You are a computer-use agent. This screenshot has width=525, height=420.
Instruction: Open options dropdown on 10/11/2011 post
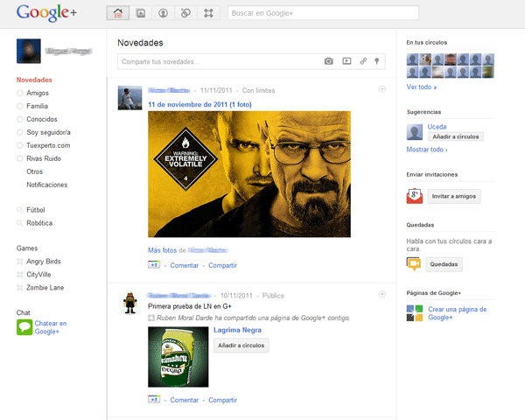tap(382, 294)
